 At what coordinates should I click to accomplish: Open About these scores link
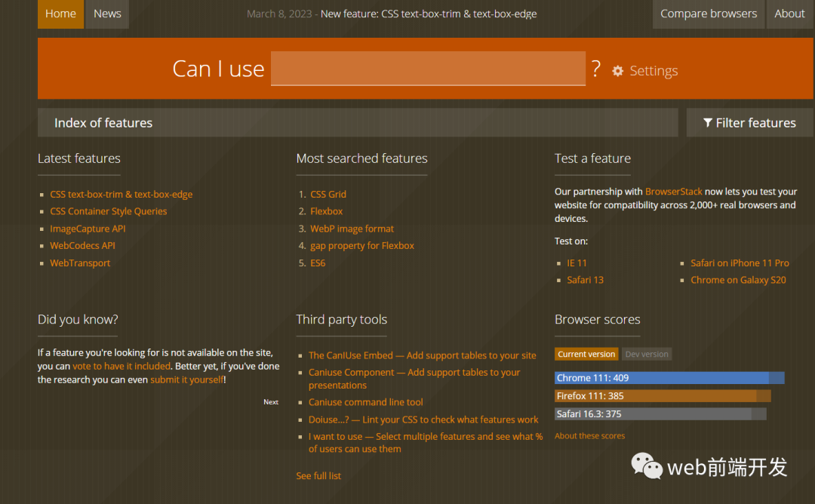point(589,436)
